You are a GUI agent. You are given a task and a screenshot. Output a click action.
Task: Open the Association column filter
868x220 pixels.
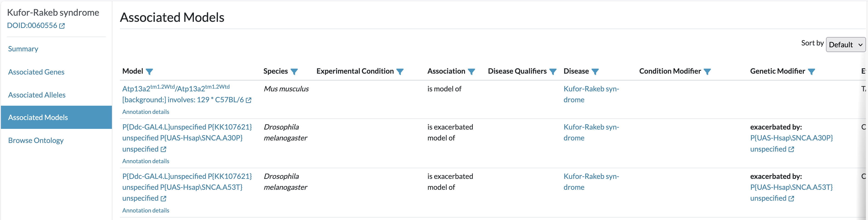point(471,72)
